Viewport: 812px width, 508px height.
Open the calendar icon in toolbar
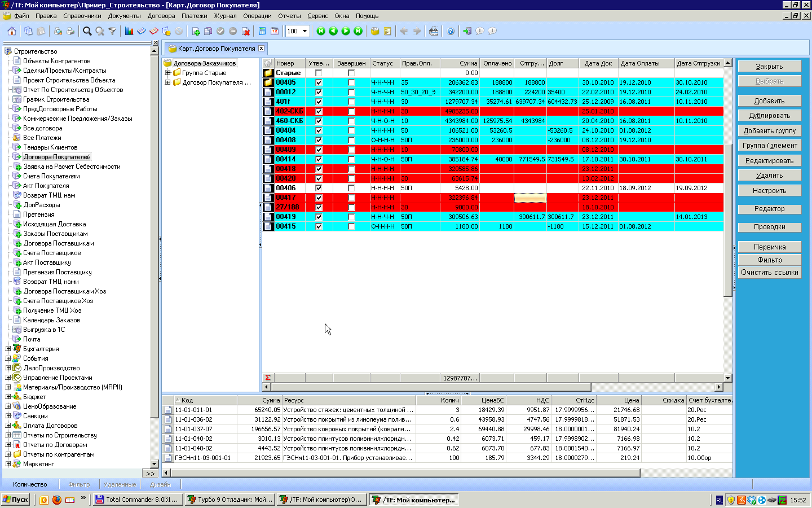pos(275,31)
